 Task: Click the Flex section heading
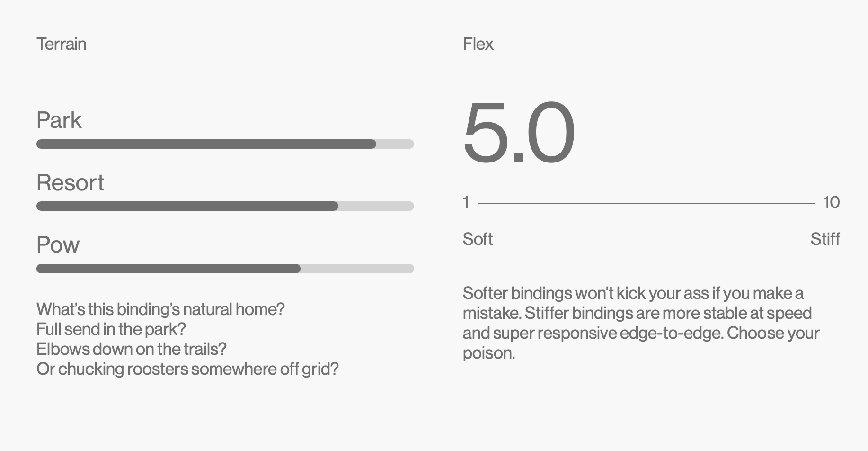(478, 44)
